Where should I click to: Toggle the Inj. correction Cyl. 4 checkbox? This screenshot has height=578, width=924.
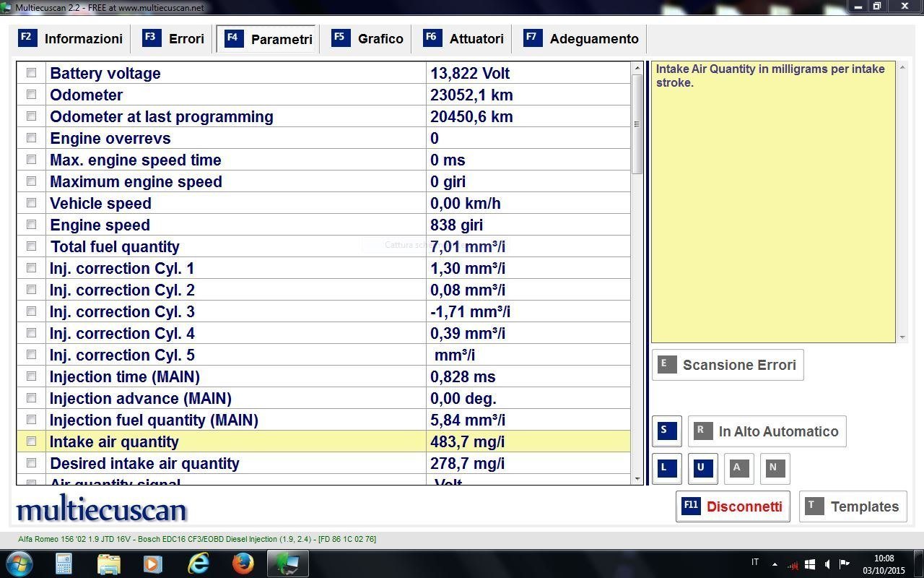31,333
